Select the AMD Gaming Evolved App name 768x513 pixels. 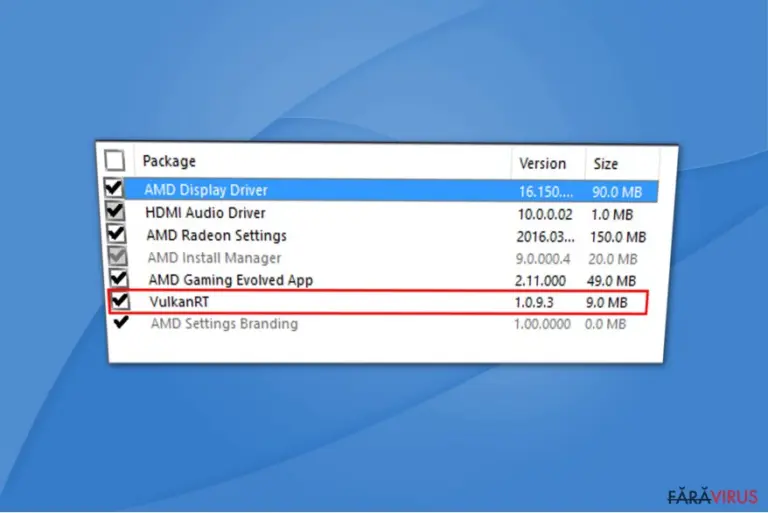click(x=231, y=280)
